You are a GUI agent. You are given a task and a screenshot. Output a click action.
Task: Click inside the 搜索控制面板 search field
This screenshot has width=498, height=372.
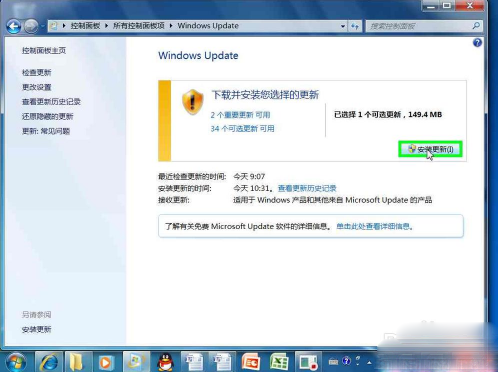point(419,26)
